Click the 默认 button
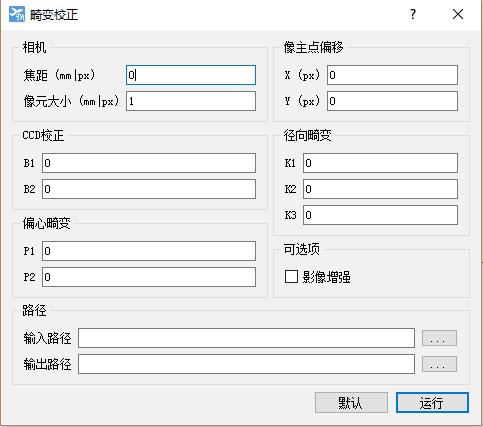The image size is (483, 427). coord(351,403)
